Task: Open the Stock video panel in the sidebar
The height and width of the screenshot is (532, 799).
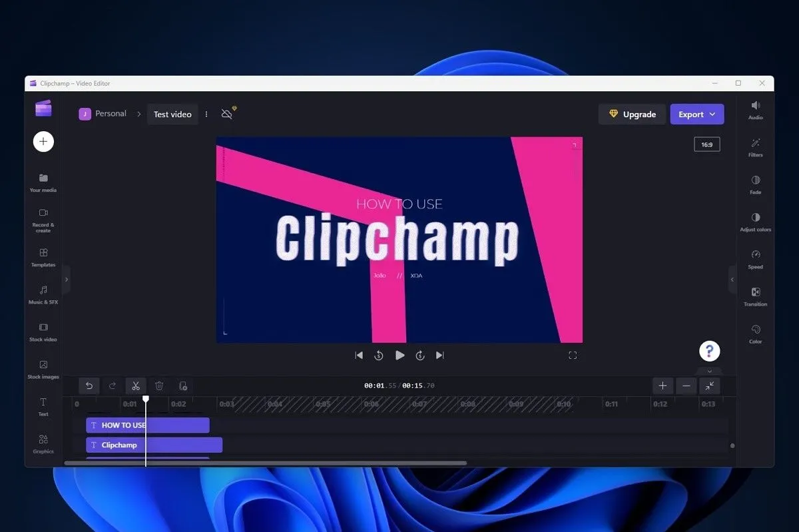Action: [43, 332]
